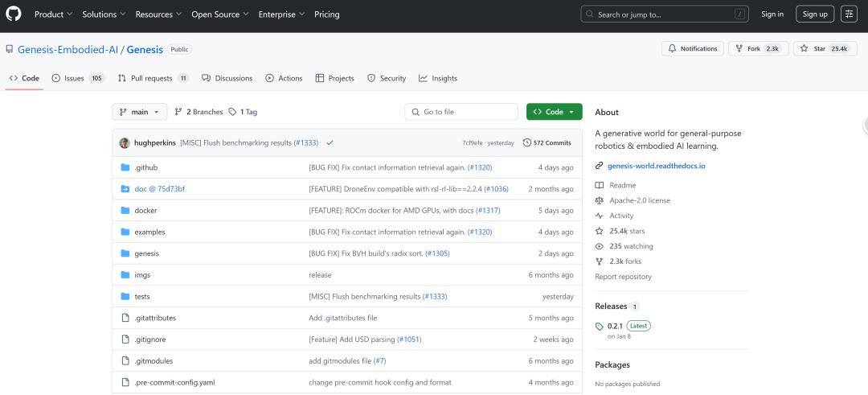The image size is (868, 395).
Task: Open the green Code dropdown button
Action: (x=554, y=112)
